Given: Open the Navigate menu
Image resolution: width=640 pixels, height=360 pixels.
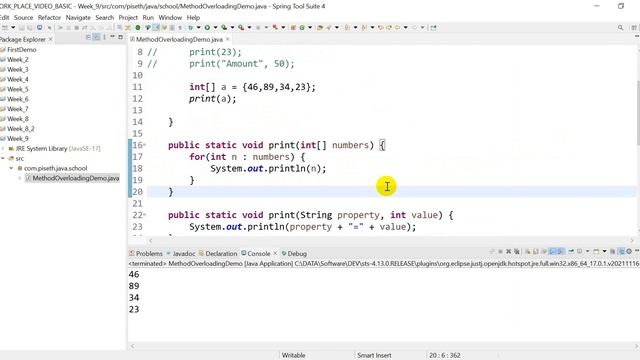Looking at the screenshot, I should pyautogui.click(x=78, y=18).
